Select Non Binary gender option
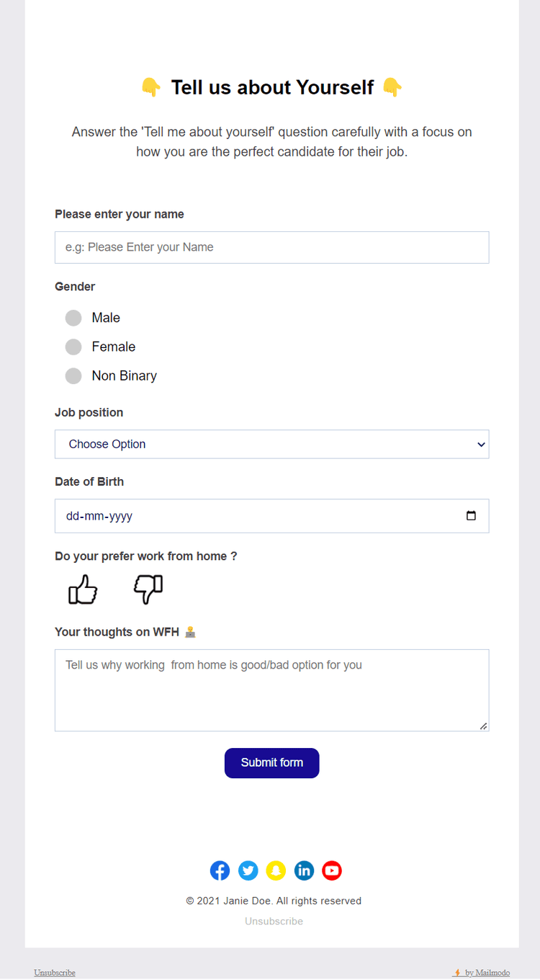540x980 pixels. (73, 375)
